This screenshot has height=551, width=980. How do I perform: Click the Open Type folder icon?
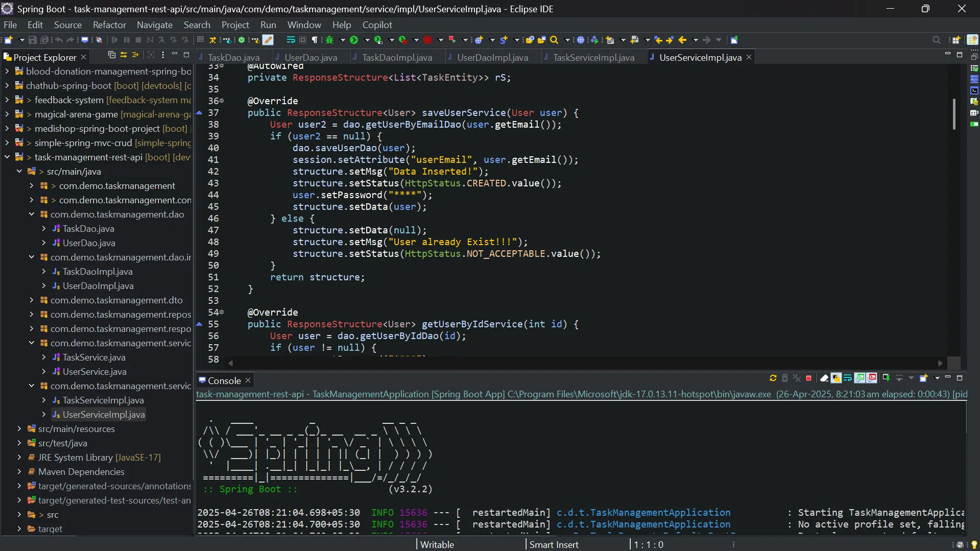coord(530,40)
